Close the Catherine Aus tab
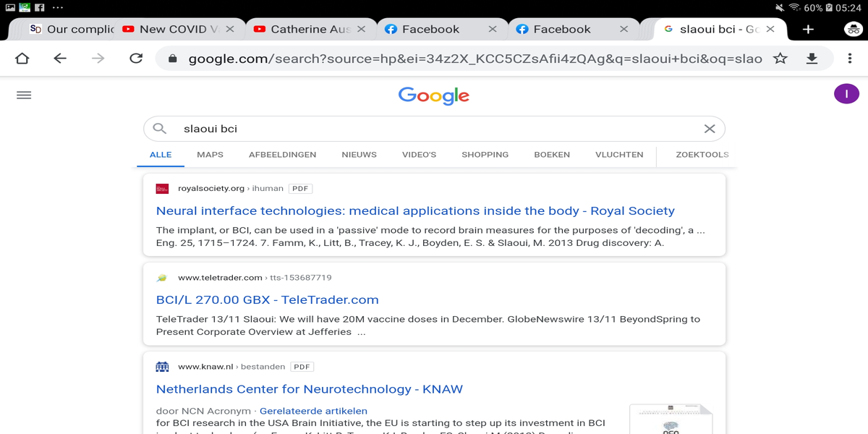This screenshot has width=868, height=434. pos(361,29)
